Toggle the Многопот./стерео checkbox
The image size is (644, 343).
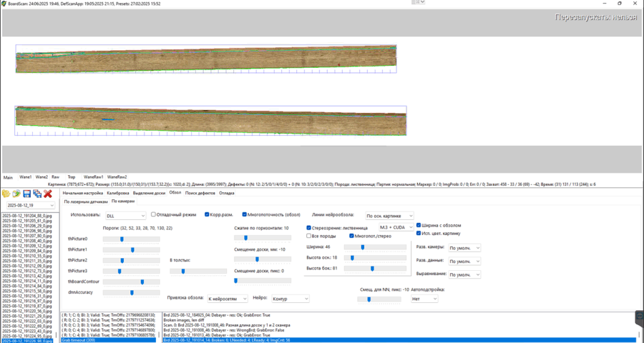click(352, 236)
